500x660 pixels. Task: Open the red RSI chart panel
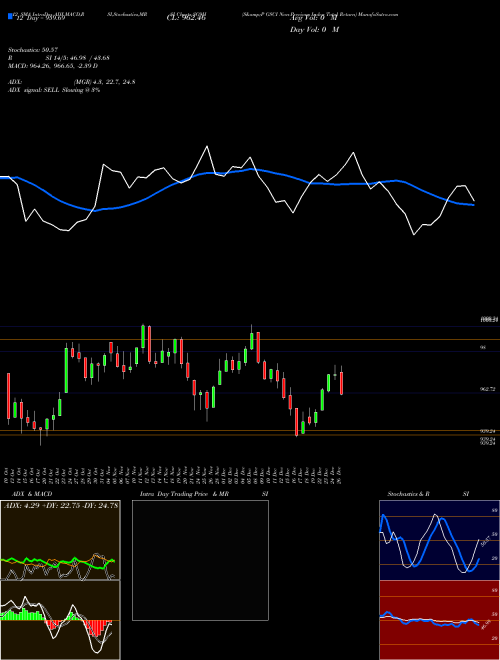pyautogui.click(x=439, y=620)
